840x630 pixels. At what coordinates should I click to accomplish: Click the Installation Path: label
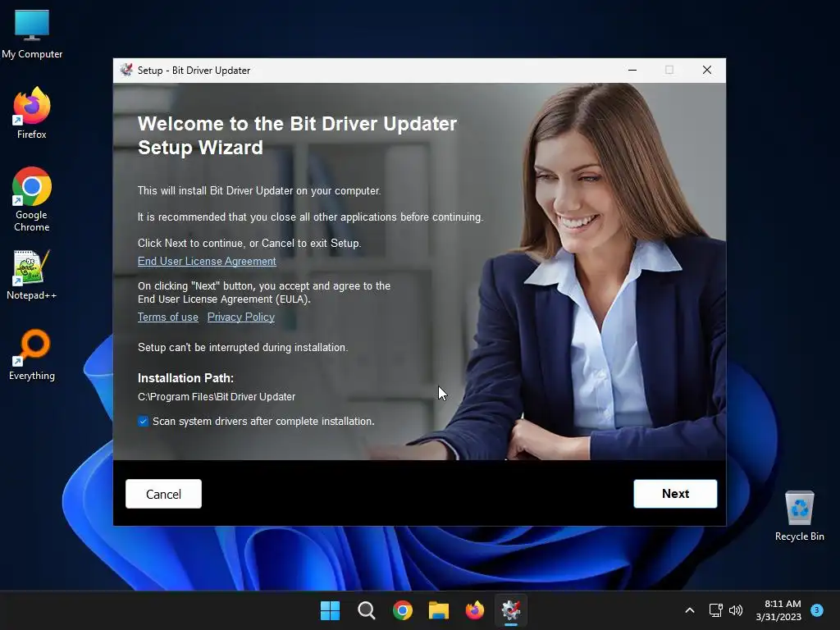[x=186, y=378]
